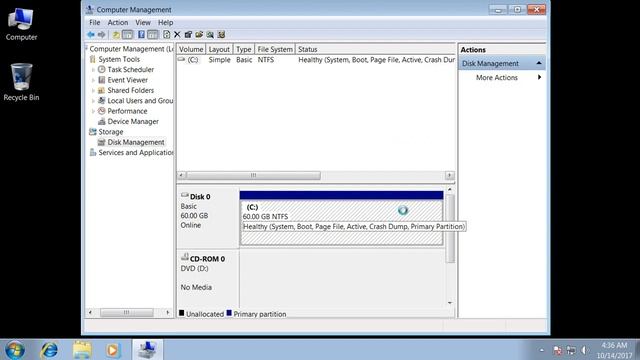Click the Open folder toolbar icon
This screenshot has height=360, width=640.
(199, 35)
